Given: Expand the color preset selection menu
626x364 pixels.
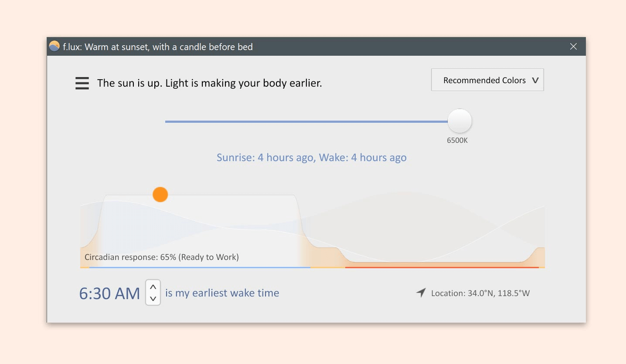Looking at the screenshot, I should pyautogui.click(x=487, y=80).
